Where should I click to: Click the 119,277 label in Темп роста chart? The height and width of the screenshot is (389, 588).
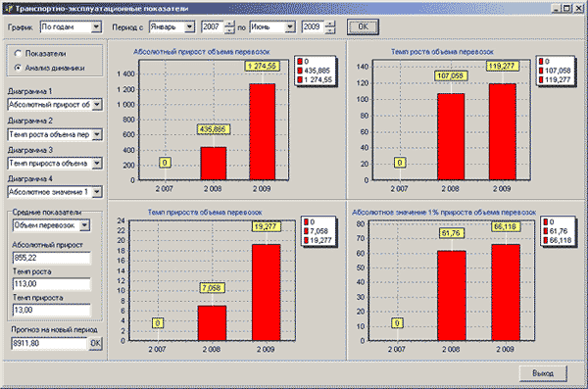click(x=503, y=67)
